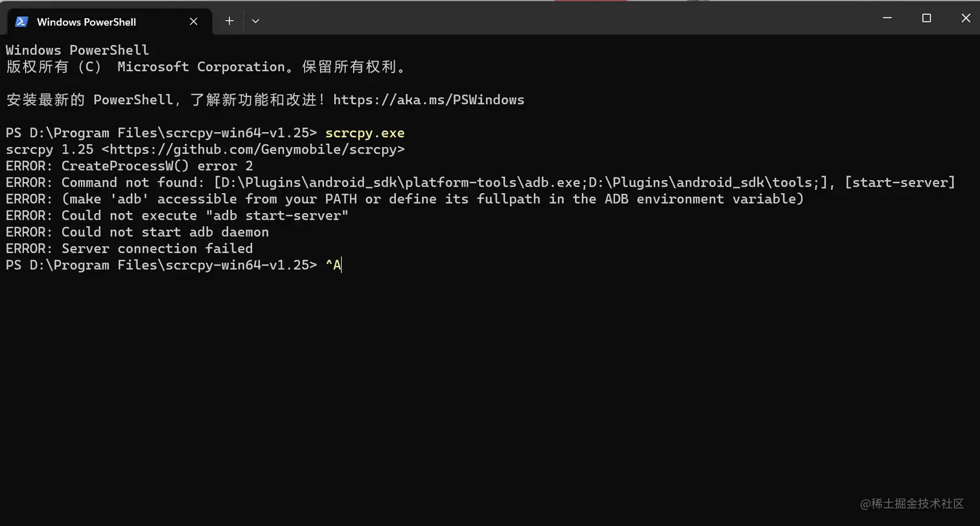Open the aka.ms/PSWindows link
Screen dimensions: 980x526
click(428, 100)
